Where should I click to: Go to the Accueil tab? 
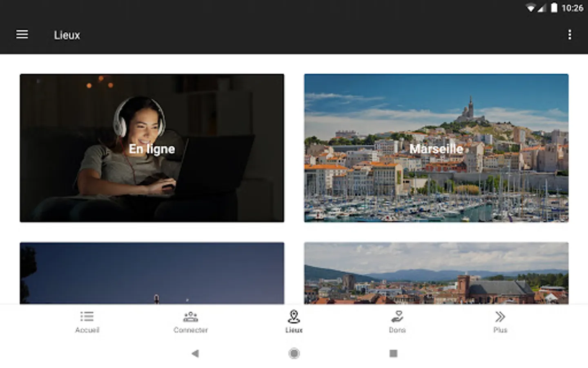87,322
